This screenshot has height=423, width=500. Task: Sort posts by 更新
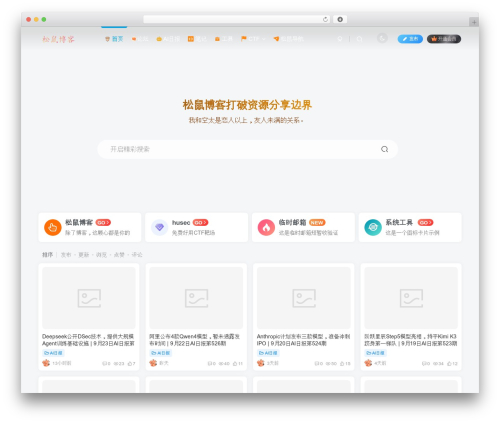pos(84,255)
